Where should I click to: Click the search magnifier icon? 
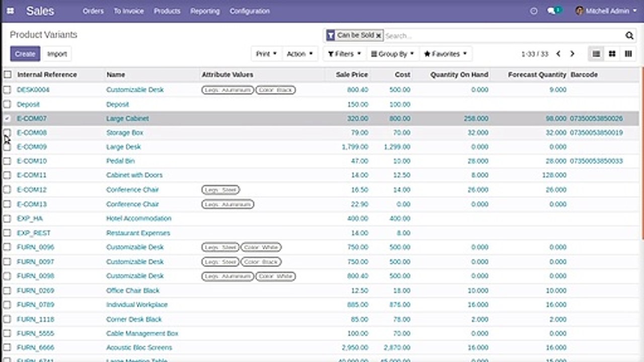(629, 36)
